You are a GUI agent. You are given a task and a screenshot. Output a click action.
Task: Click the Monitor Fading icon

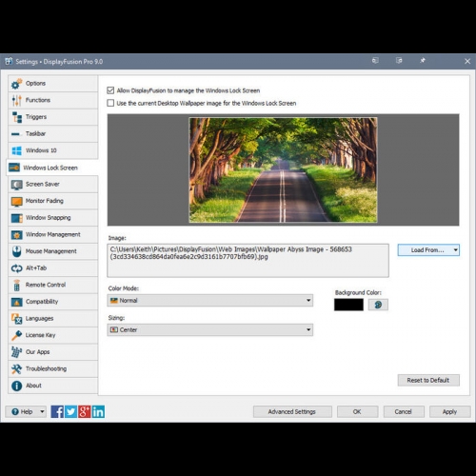point(16,201)
